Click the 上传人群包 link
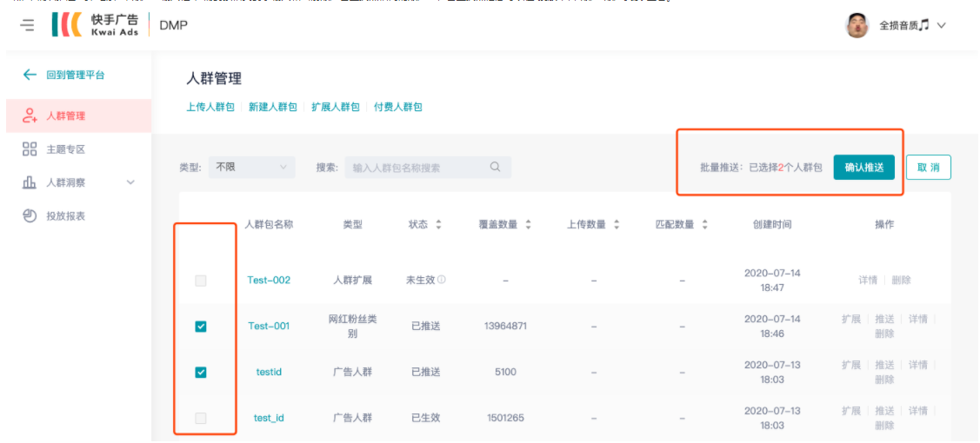Image resolution: width=980 pixels, height=443 pixels. (210, 107)
